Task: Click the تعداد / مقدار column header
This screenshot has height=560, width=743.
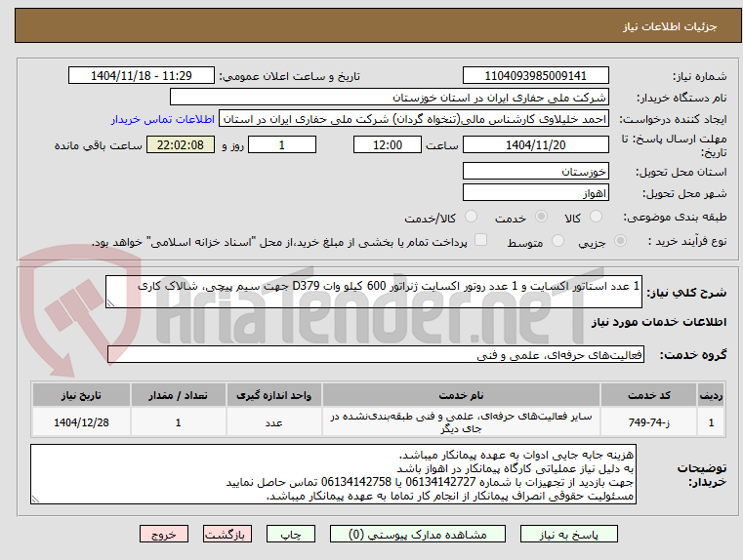Action: (x=178, y=395)
